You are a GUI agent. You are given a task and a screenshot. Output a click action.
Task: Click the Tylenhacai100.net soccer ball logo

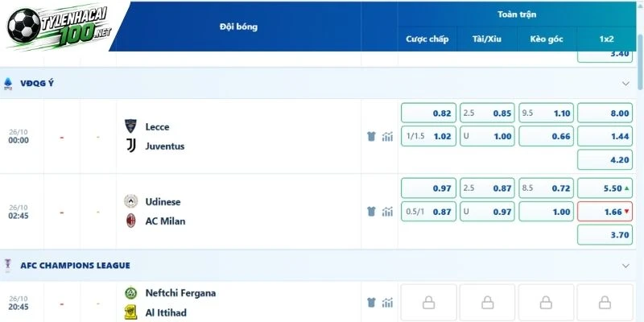coord(24,26)
